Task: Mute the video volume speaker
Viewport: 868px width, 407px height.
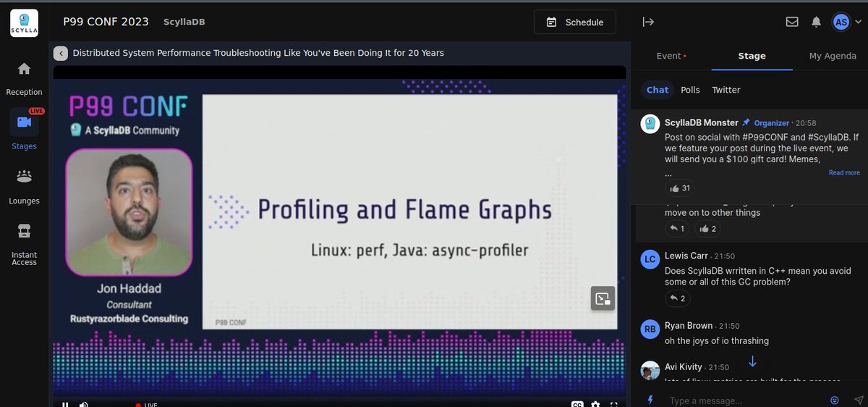Action: pos(84,404)
